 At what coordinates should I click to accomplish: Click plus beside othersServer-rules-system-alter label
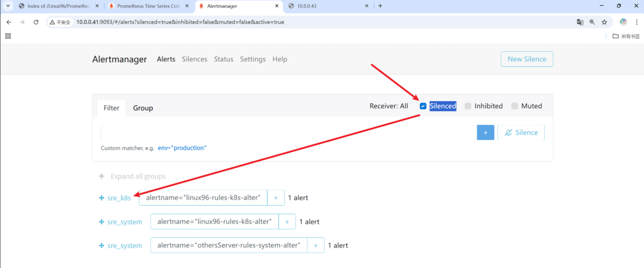point(316,245)
